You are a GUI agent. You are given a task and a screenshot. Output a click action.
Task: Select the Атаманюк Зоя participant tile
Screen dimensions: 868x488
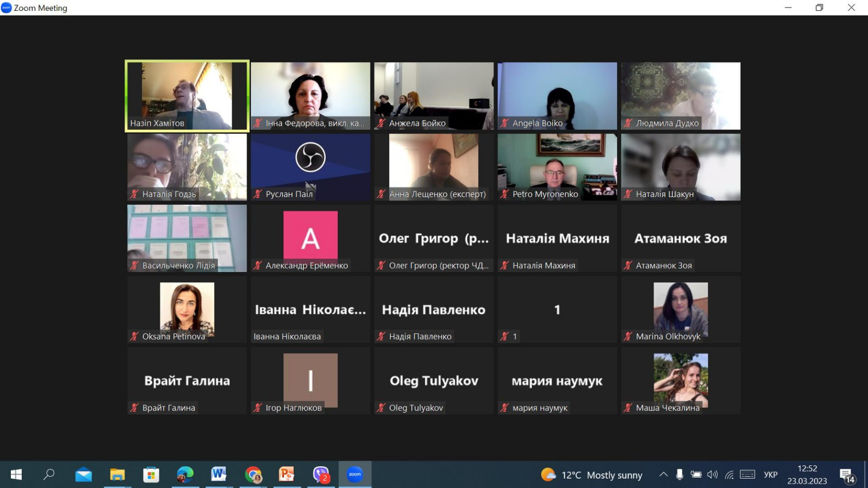click(681, 238)
